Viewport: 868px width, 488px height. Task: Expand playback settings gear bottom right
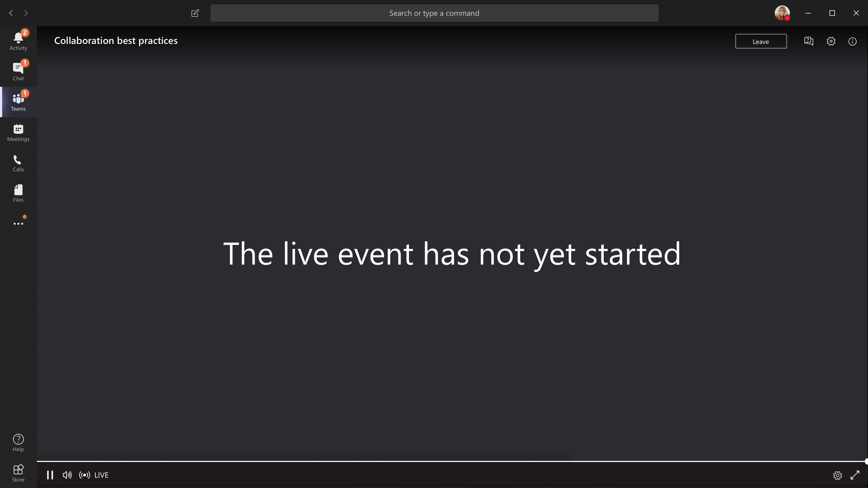[x=838, y=475]
